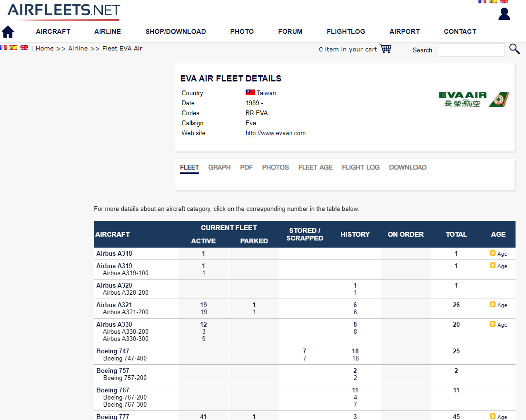The image size is (526, 420).
Task: Open the Boeing 747 aircraft link
Action: tap(113, 351)
